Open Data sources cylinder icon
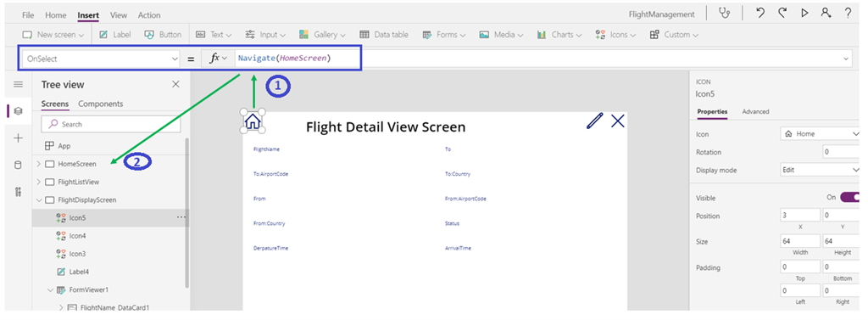 (19, 165)
